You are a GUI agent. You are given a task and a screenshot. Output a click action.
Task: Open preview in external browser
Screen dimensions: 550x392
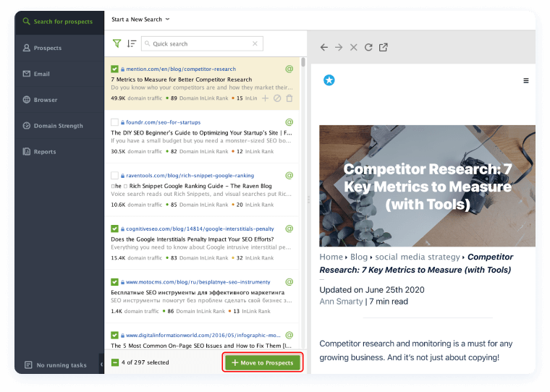tap(384, 47)
